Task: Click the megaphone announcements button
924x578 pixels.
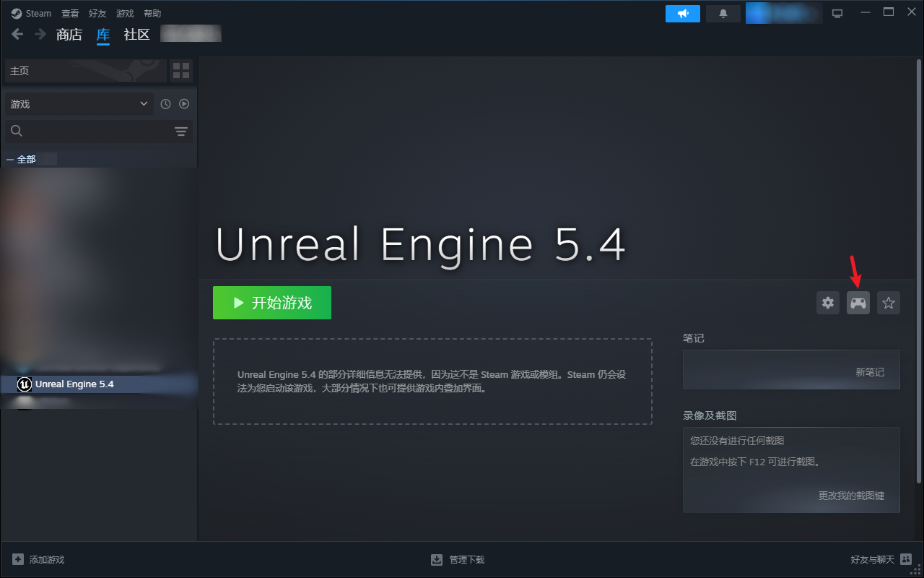Action: tap(683, 13)
